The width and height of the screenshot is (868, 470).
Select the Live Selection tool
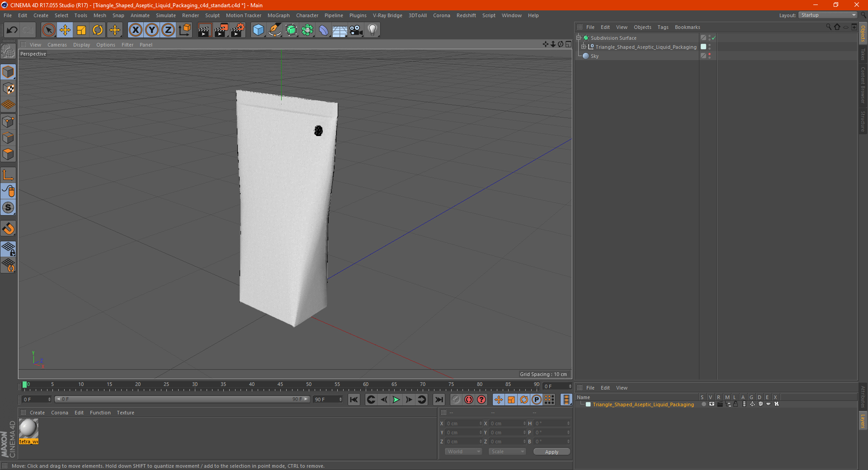(x=48, y=30)
